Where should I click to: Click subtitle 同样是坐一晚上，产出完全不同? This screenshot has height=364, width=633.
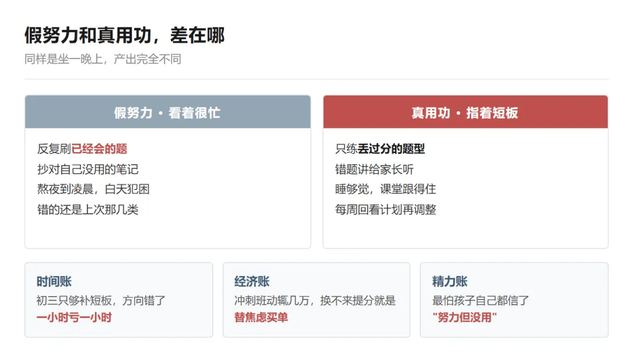tap(103, 59)
